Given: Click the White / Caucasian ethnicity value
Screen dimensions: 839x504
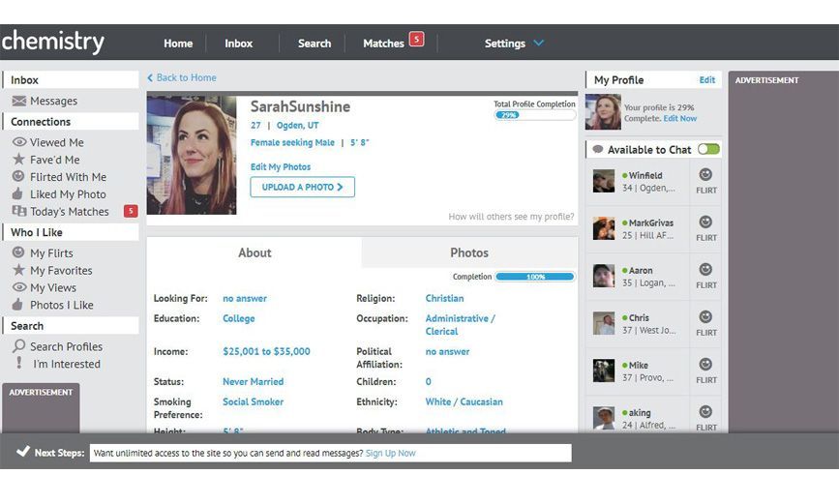Looking at the screenshot, I should [x=464, y=401].
